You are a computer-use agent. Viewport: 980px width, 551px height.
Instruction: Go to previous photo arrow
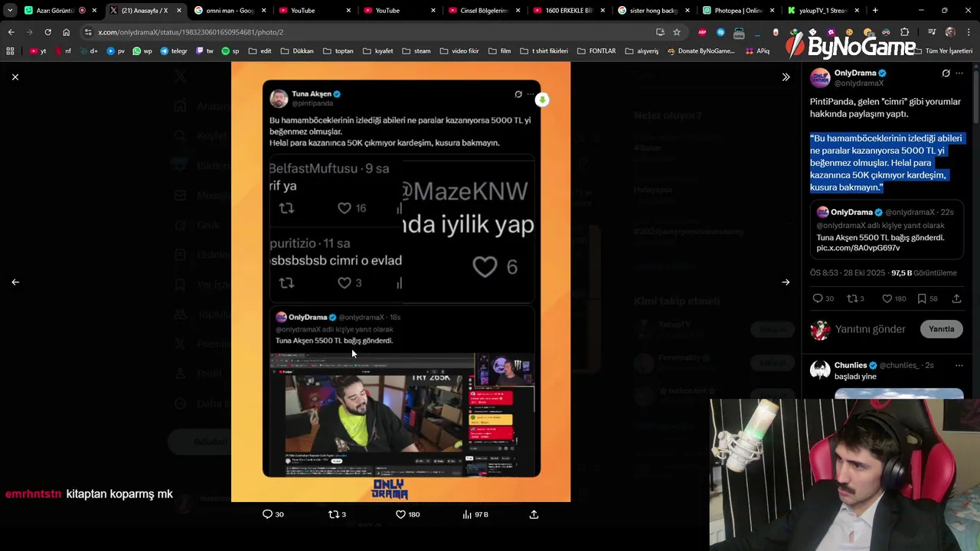click(x=15, y=282)
